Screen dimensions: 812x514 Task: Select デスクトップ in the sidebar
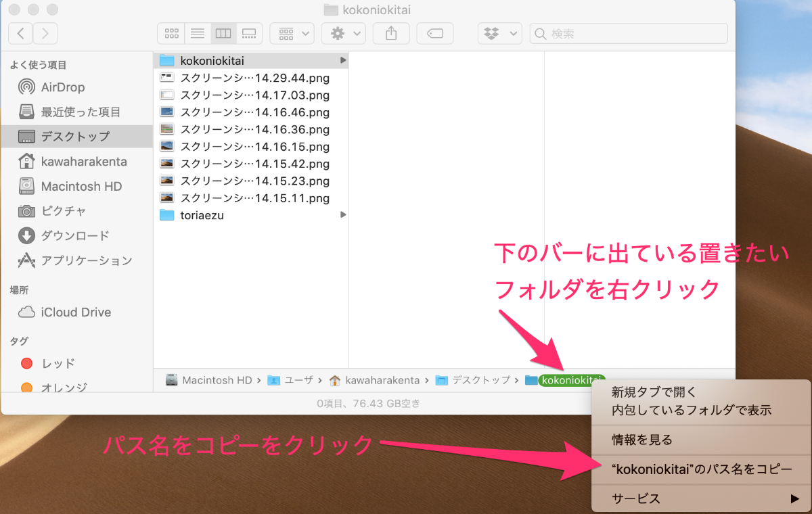click(76, 137)
